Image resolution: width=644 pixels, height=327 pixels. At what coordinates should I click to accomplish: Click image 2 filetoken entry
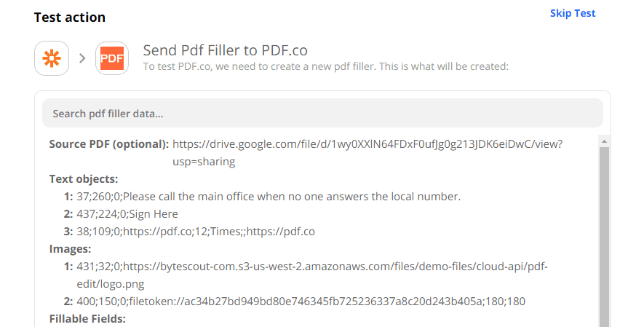pos(301,302)
